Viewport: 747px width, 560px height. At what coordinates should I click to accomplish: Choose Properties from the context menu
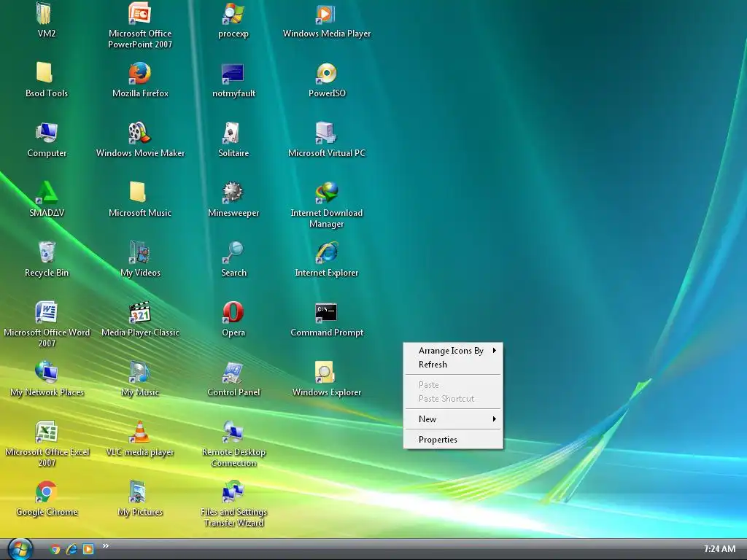[453, 440]
